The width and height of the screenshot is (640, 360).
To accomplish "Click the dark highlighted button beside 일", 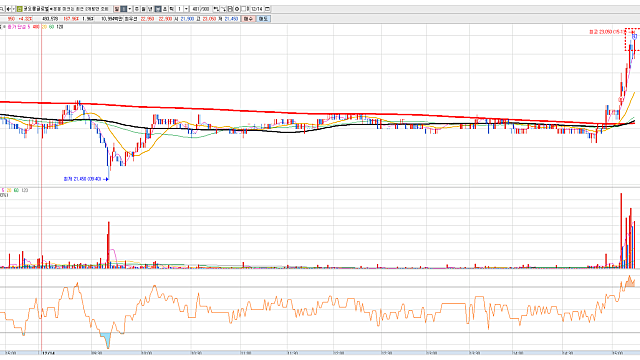I will coord(124,9).
